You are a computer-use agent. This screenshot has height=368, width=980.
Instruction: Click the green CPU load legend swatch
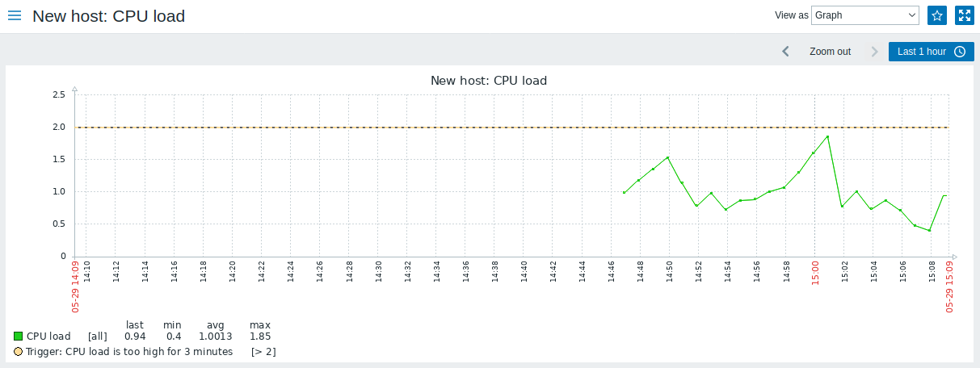(x=19, y=336)
